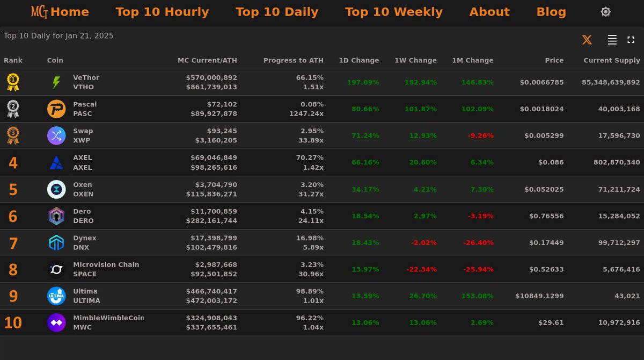Click Microvision's -22.34% weekly change
This screenshot has width=644, height=360.
coord(422,269)
